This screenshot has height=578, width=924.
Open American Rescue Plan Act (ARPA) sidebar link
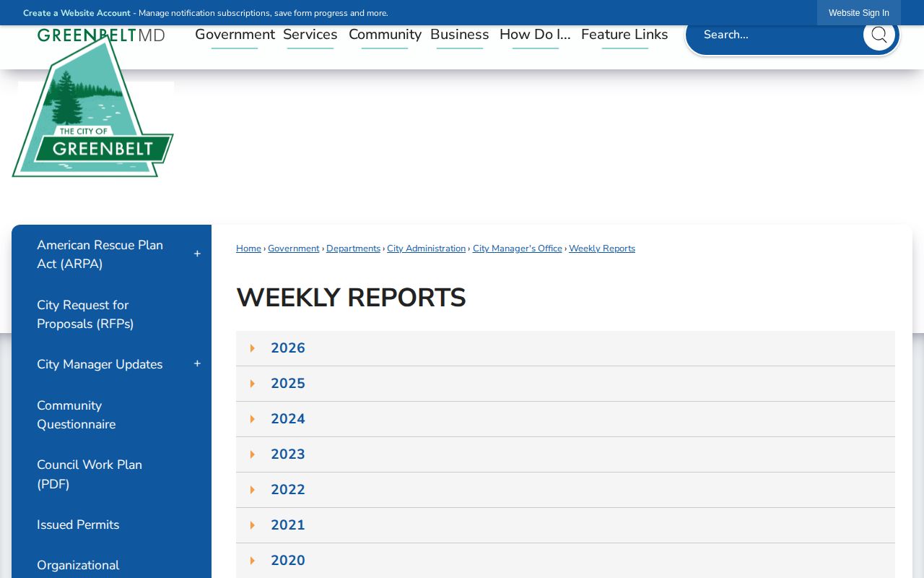pos(100,254)
